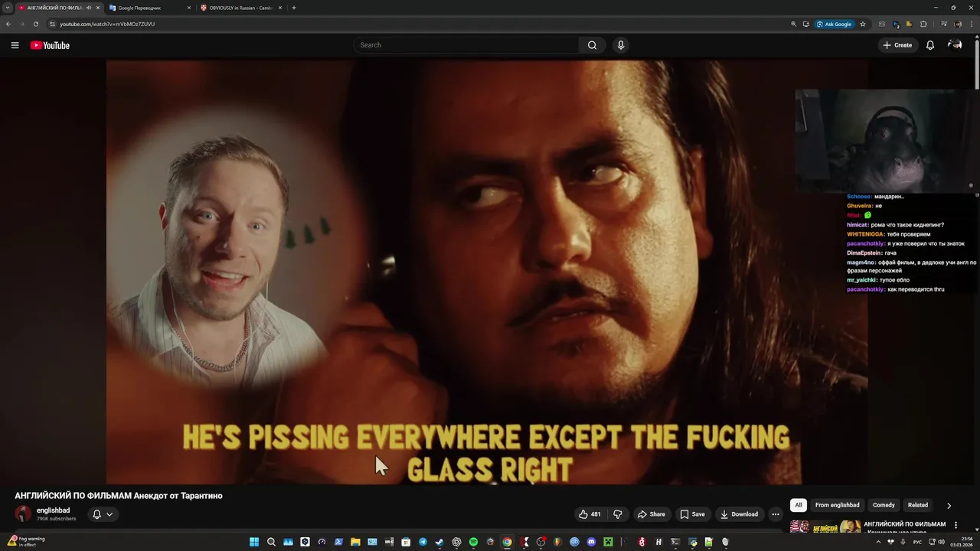Open the browser Extensions puzzle icon
The image size is (980, 551).
(x=923, y=24)
